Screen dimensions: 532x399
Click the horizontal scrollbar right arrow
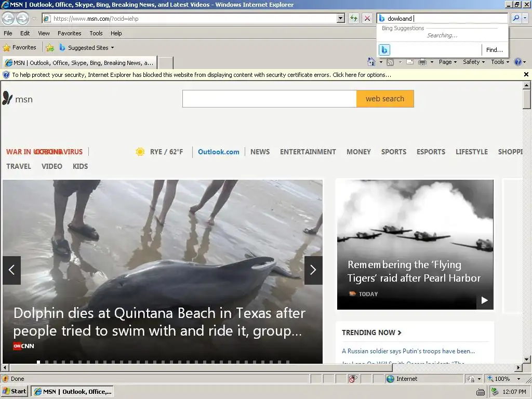(x=518, y=367)
